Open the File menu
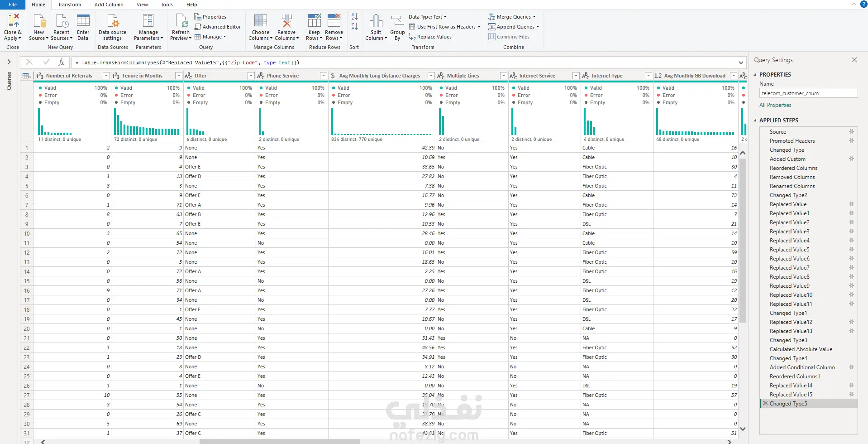 13,5
